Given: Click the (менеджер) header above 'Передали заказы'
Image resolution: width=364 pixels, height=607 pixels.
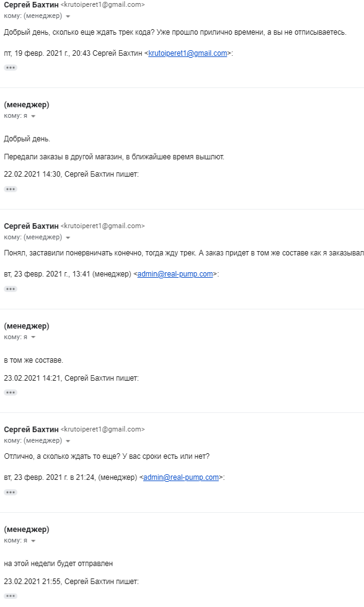Looking at the screenshot, I should (26, 105).
